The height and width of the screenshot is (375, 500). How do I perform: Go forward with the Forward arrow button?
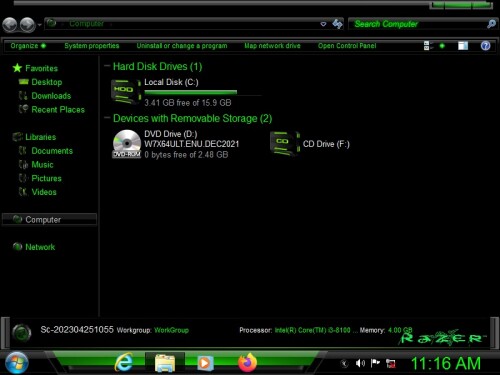point(27,25)
